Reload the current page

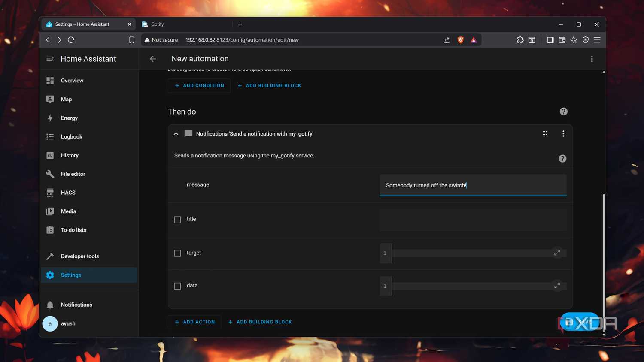pyautogui.click(x=71, y=40)
